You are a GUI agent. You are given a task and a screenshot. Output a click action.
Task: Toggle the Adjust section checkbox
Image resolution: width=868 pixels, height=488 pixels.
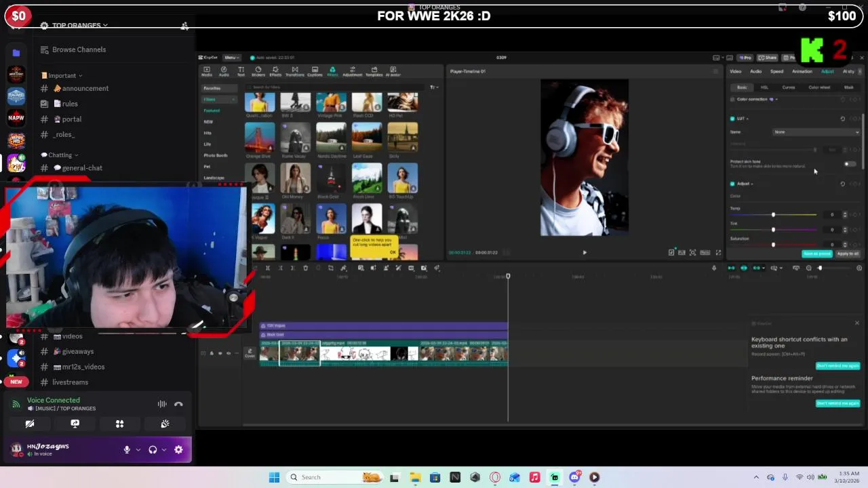tap(732, 184)
